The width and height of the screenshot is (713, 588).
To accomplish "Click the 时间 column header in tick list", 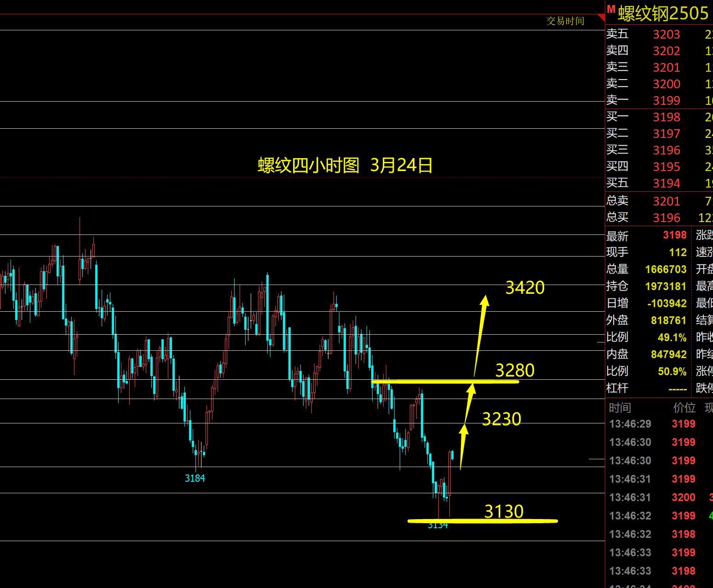I will point(620,408).
